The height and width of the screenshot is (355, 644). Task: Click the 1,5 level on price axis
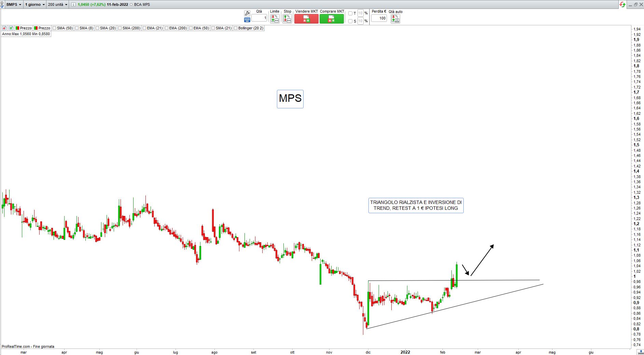coord(636,145)
